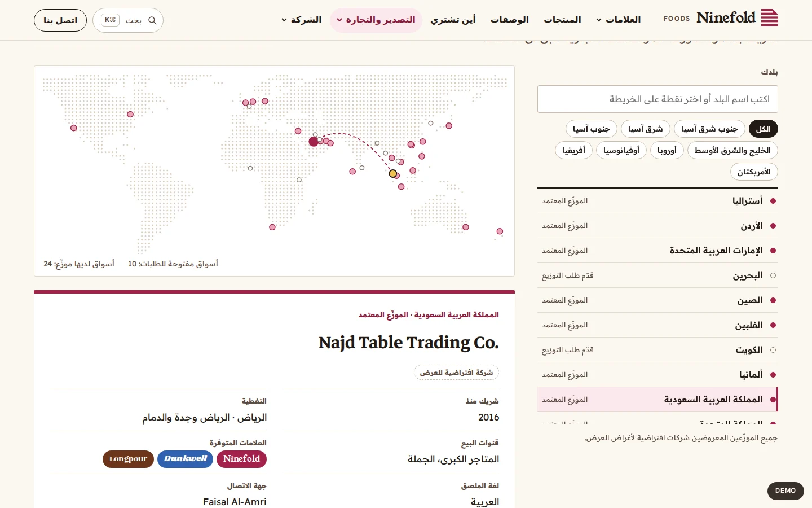Click contact name 'Faisal Al-Amri'
This screenshot has width=812, height=508.
coord(235,502)
